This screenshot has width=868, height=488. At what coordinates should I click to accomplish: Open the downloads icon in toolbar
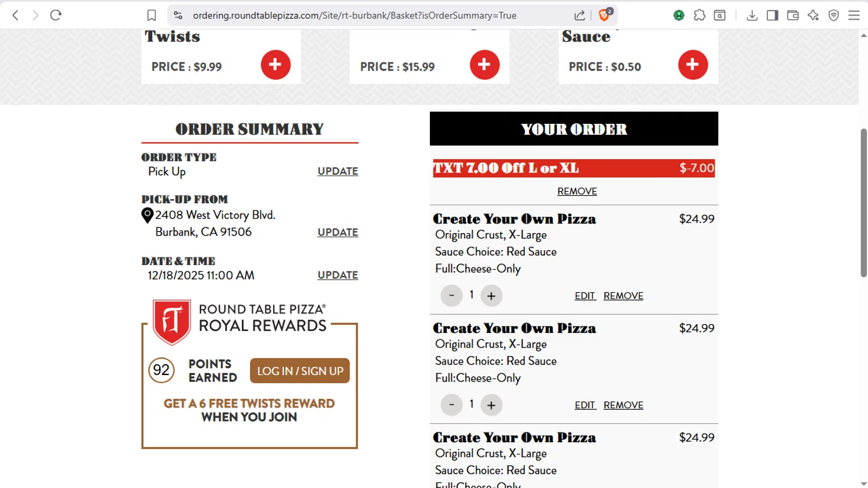(752, 16)
